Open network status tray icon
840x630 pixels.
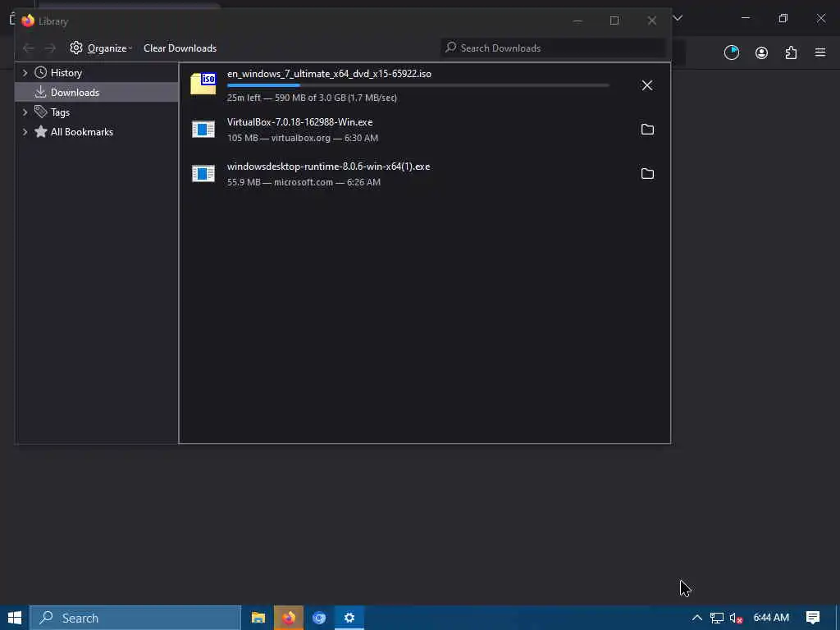[x=717, y=618]
